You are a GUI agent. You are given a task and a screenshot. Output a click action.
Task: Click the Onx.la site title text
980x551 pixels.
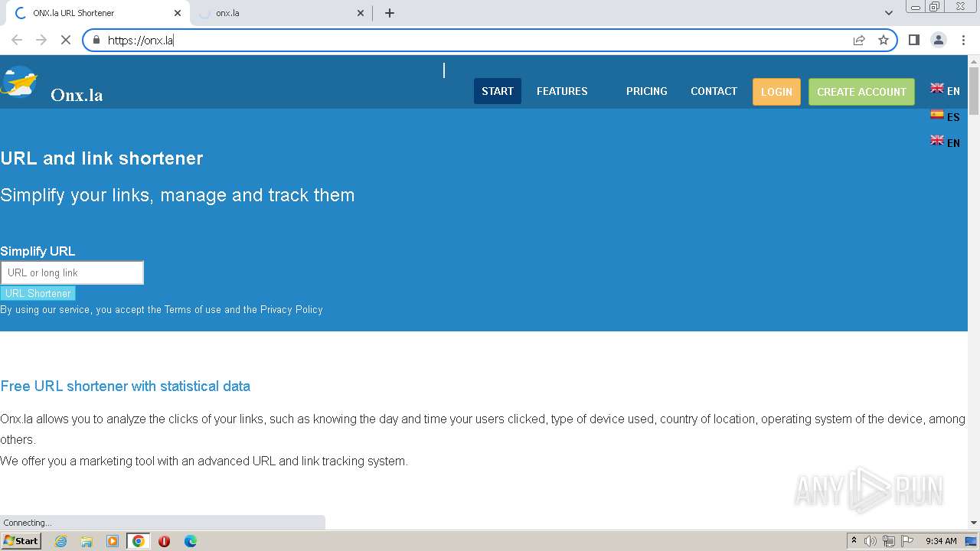point(77,95)
